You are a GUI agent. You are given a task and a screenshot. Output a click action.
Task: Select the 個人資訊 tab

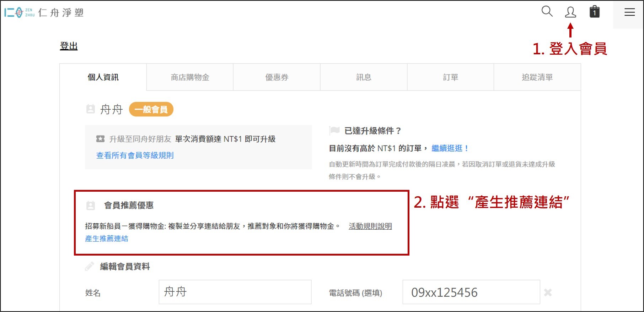(103, 77)
